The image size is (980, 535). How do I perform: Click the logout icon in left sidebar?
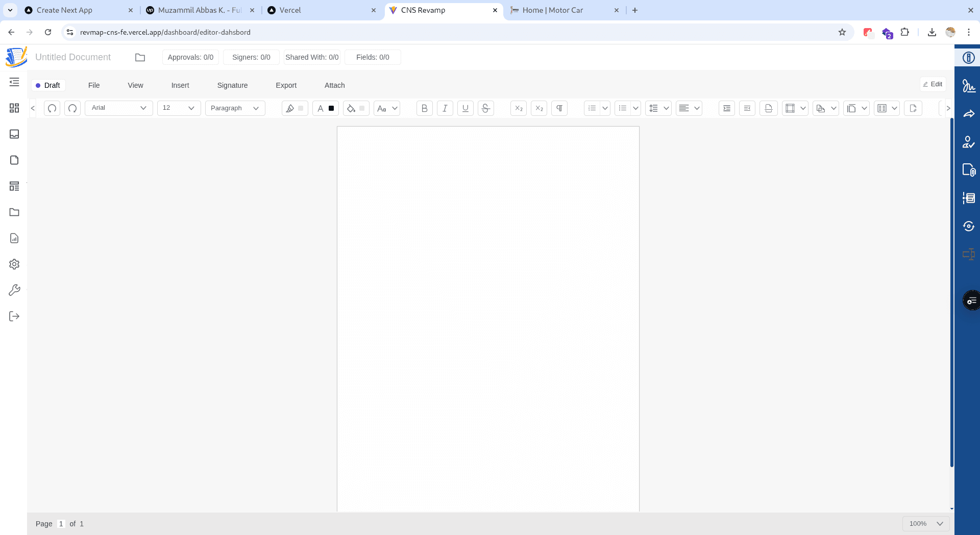pos(14,316)
